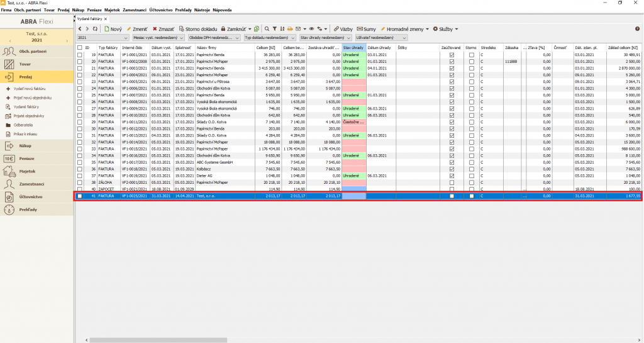Tick the select-all checkbox in table header

click(x=80, y=48)
